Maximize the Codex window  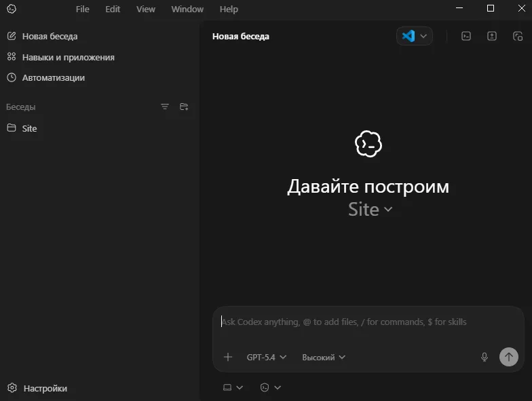click(x=491, y=8)
